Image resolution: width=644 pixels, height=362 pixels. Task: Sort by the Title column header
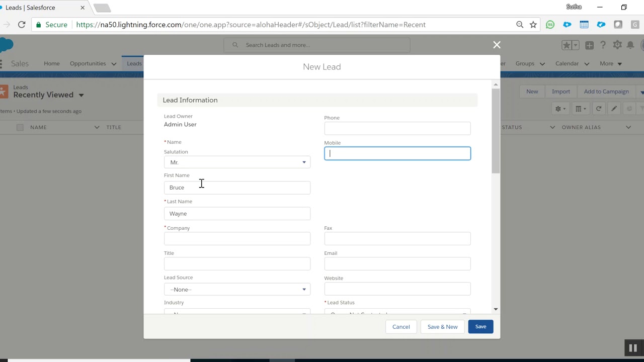pos(114,127)
